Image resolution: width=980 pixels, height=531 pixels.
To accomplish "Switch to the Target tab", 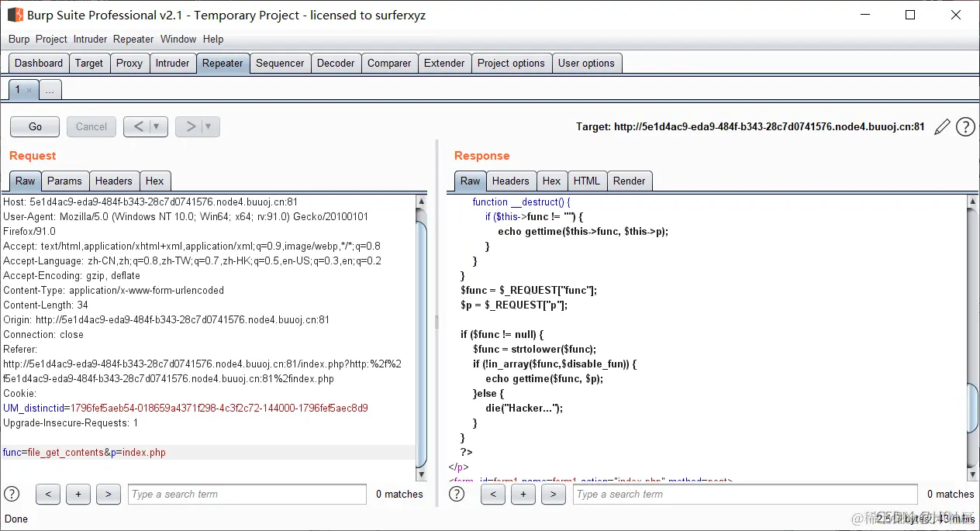I will (x=89, y=63).
